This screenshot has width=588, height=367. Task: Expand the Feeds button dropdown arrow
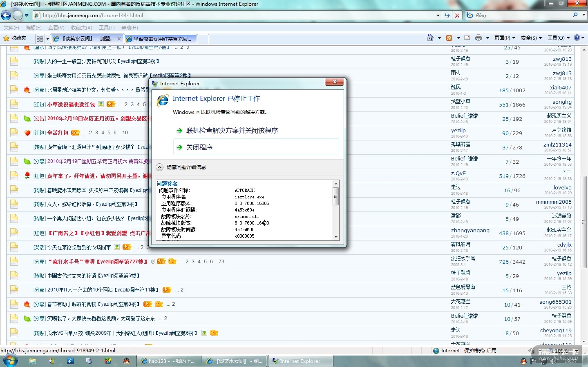click(x=458, y=38)
